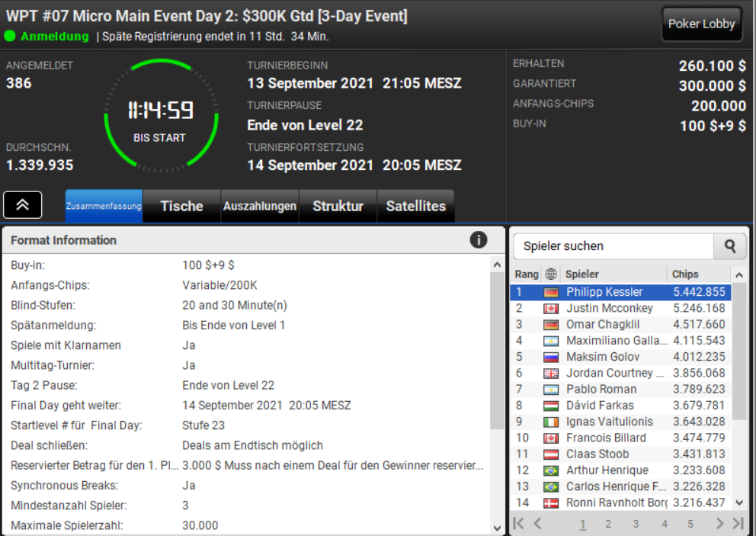The height and width of the screenshot is (536, 756).
Task: Jump to the last player page
Action: tap(738, 524)
